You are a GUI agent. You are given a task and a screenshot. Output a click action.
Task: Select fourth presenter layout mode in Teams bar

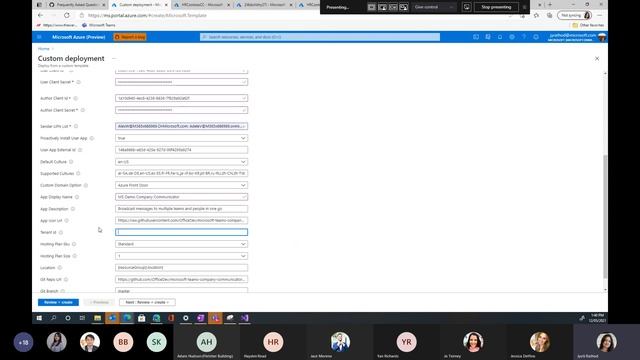tap(404, 7)
